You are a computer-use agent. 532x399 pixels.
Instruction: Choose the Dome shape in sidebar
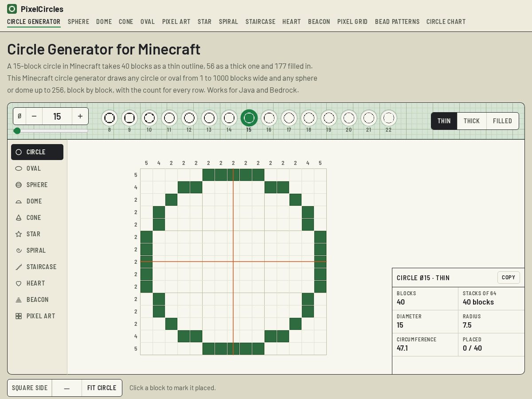[37, 201]
